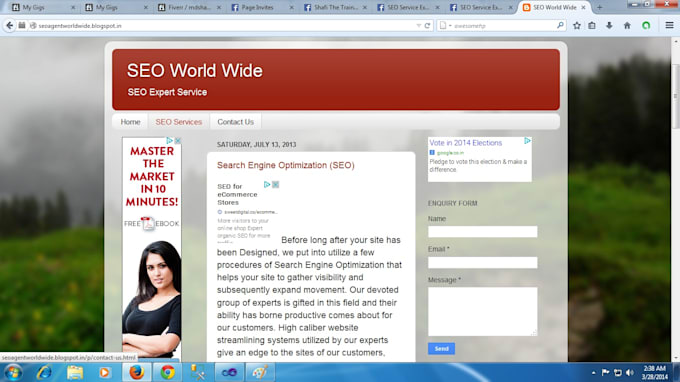Open Google Chrome from taskbar
The width and height of the screenshot is (680, 382).
pos(167,372)
